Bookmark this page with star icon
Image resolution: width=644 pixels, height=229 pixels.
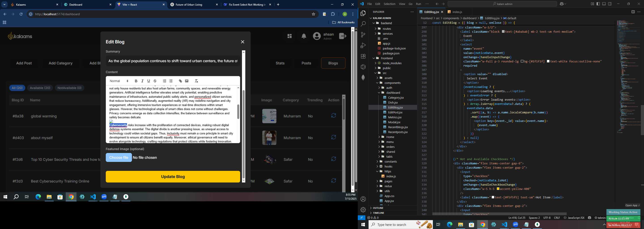(314, 14)
